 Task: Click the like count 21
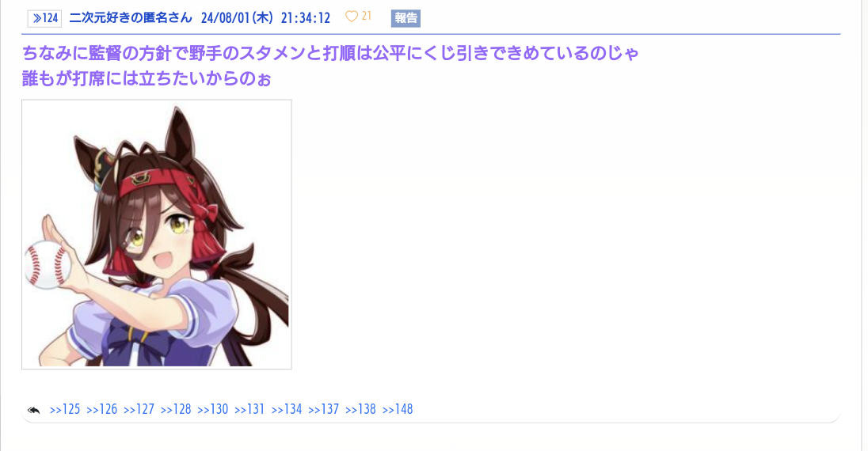click(367, 17)
